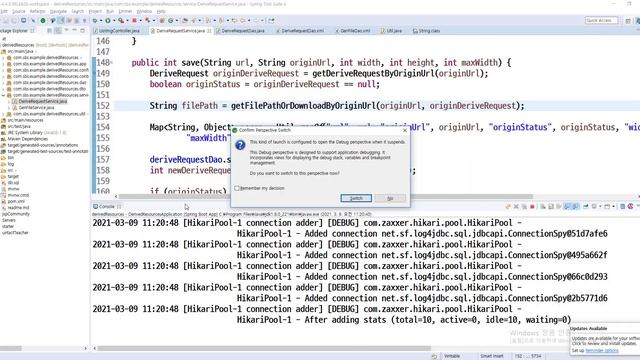The image size is (640, 360).
Task: Click the console horizontal scrollbar
Action: click(x=264, y=349)
